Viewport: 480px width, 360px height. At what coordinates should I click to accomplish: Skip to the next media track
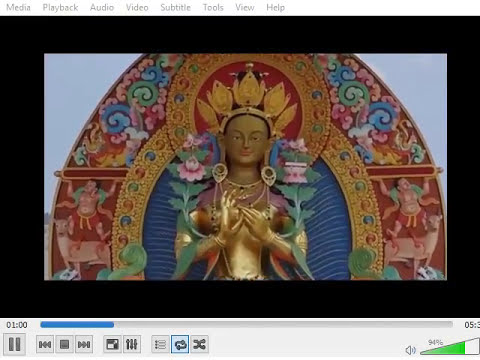click(84, 344)
